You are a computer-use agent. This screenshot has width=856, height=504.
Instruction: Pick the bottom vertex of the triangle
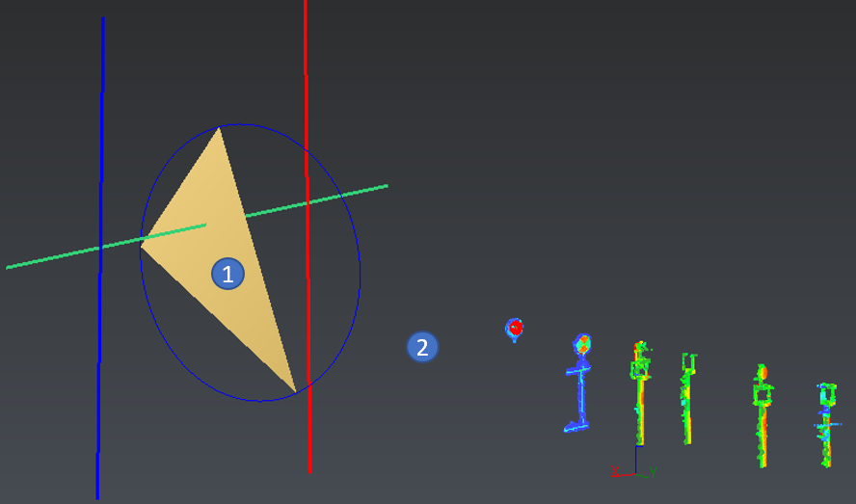click(294, 390)
